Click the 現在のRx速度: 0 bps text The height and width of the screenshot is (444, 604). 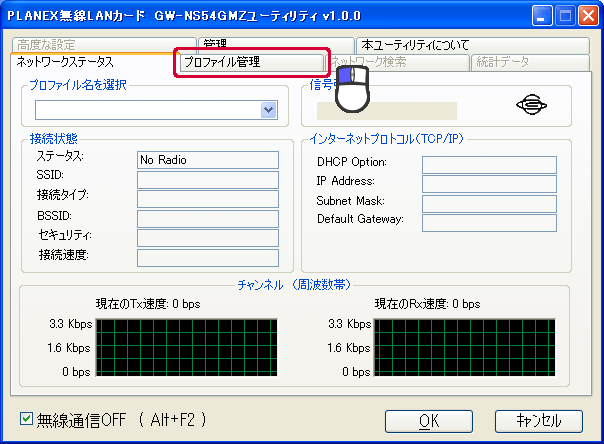pyautogui.click(x=428, y=304)
